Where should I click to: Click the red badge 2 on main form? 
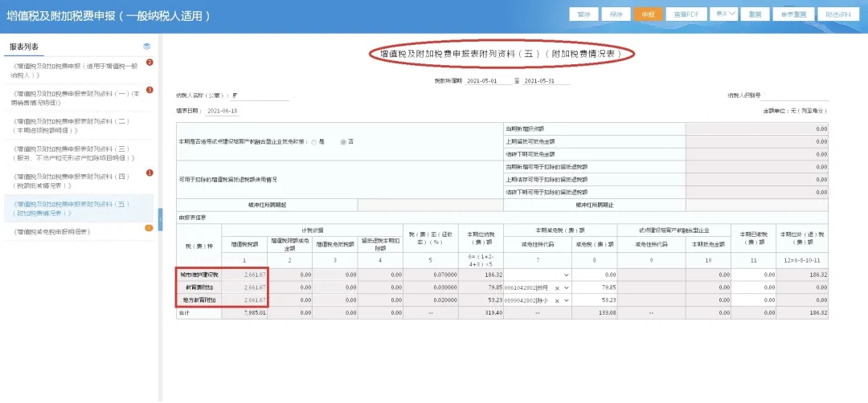pyautogui.click(x=149, y=63)
